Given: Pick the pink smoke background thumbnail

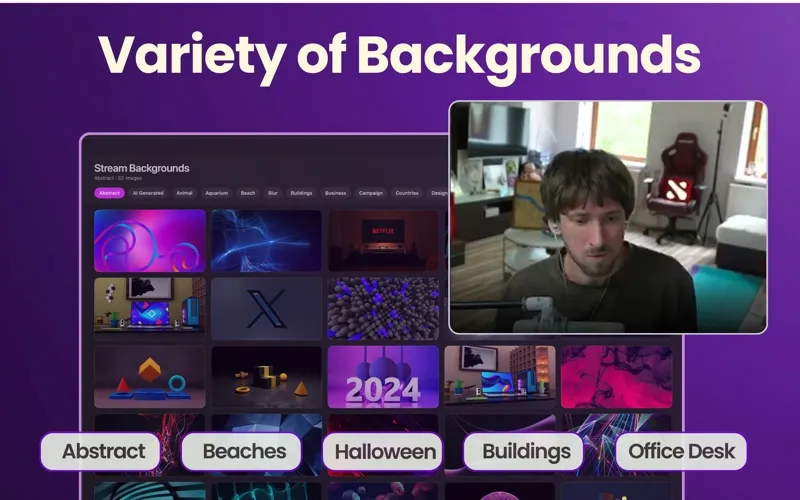Looking at the screenshot, I should pyautogui.click(x=616, y=377).
